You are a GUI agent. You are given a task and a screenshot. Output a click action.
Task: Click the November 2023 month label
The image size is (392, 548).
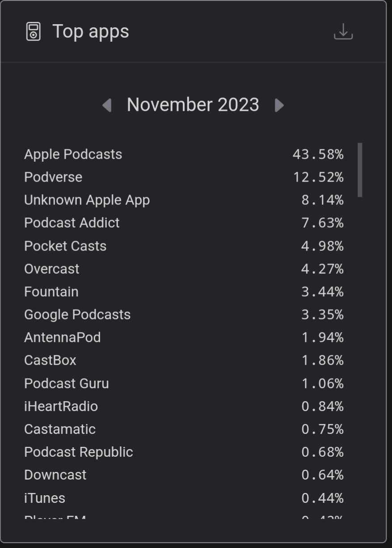pos(193,105)
